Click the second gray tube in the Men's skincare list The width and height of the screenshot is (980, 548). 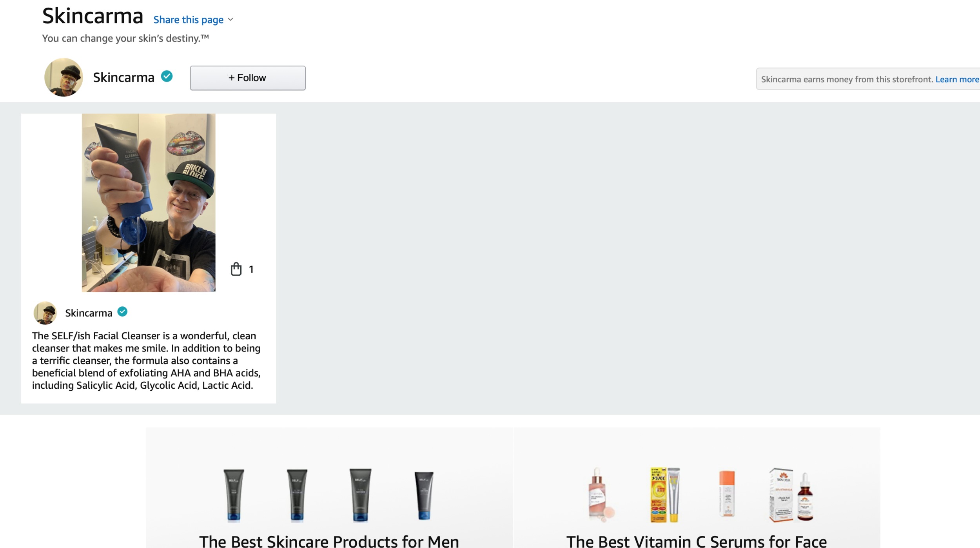(x=297, y=495)
